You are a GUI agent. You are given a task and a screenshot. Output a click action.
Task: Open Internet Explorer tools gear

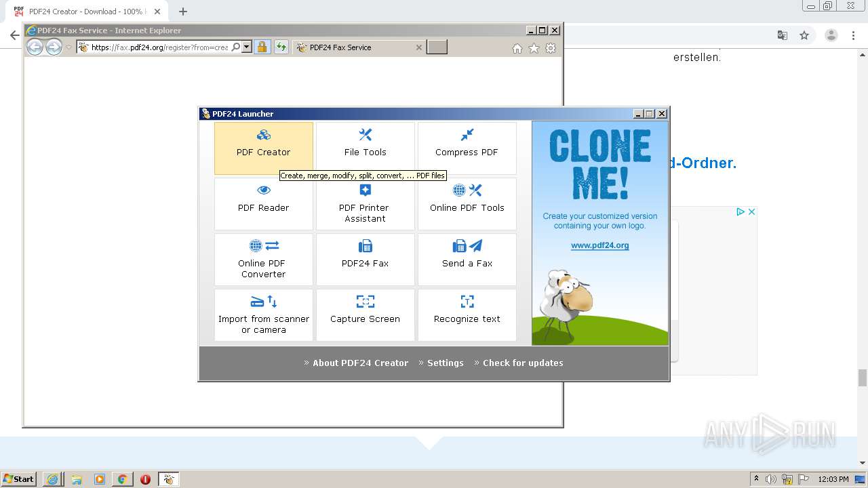point(551,48)
